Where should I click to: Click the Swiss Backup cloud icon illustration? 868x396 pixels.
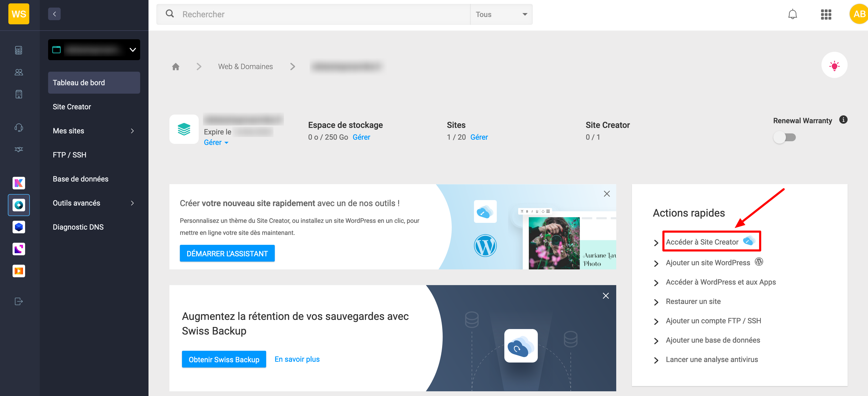coord(521,346)
